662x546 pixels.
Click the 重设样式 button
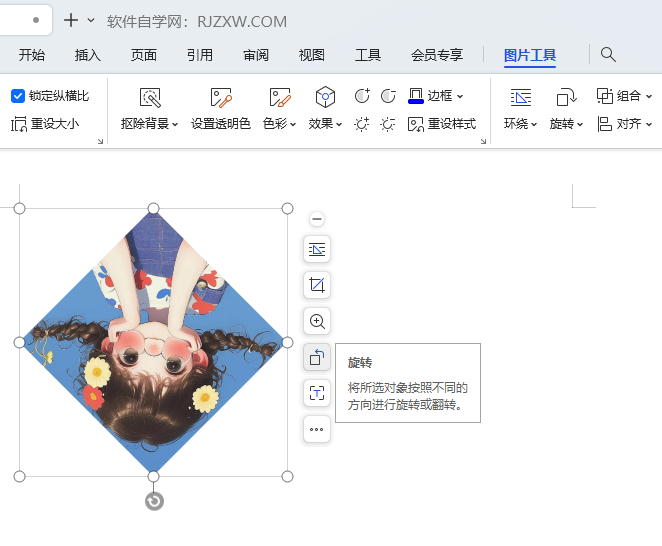[442, 124]
